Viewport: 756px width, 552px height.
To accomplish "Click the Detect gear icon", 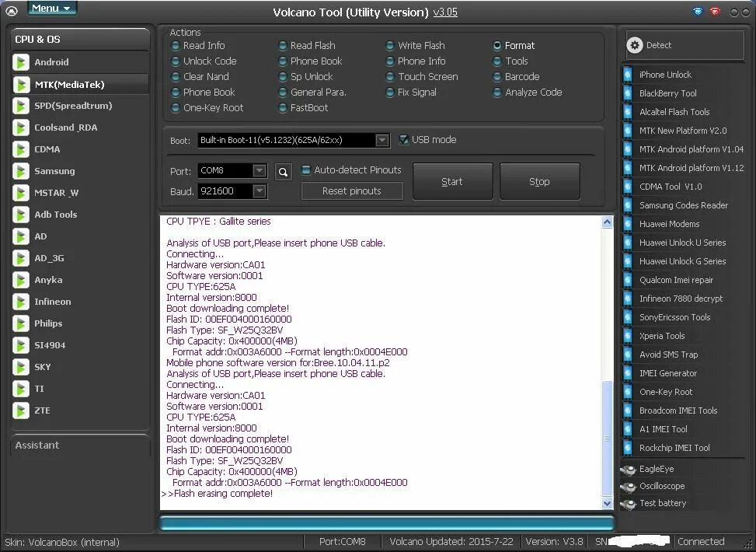I will pos(635,45).
